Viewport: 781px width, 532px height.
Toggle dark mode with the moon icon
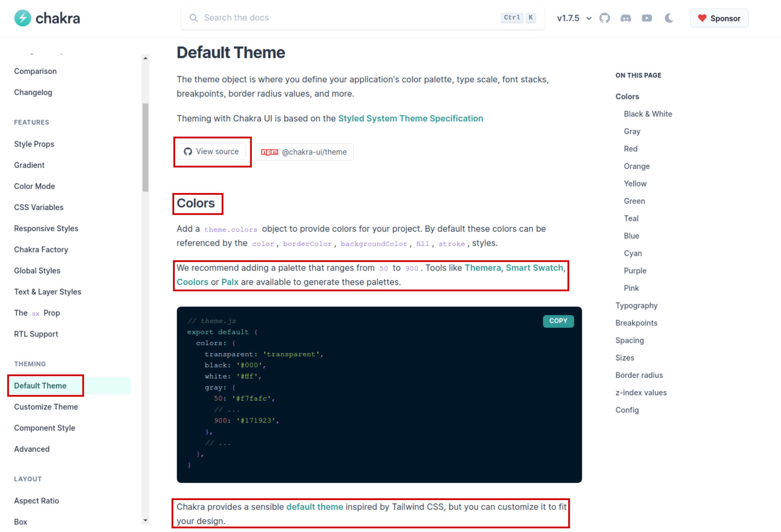669,18
